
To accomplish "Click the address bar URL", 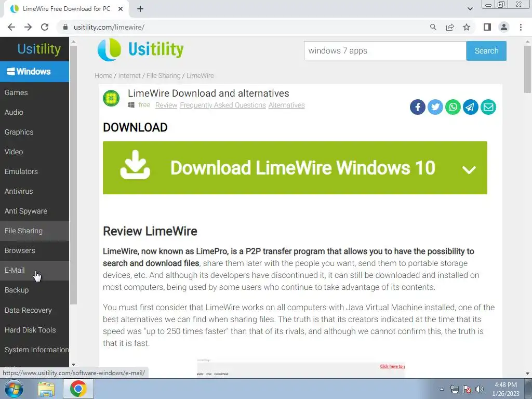I will pyautogui.click(x=109, y=27).
